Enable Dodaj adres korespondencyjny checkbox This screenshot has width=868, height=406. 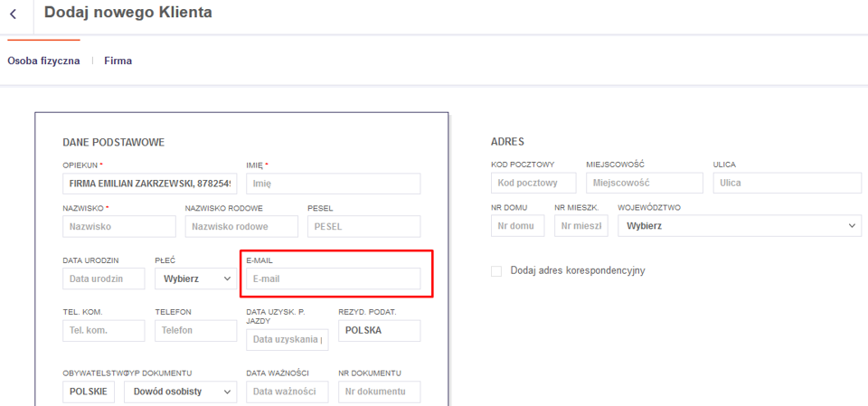pos(496,270)
